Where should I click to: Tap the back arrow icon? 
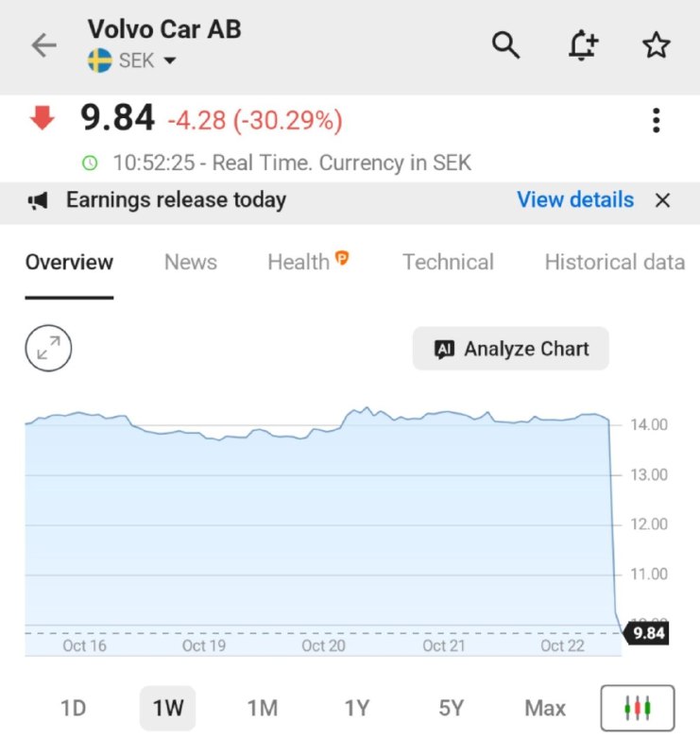pos(43,45)
